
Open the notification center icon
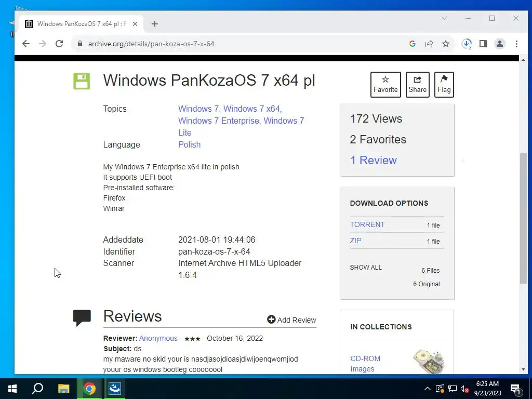[515, 390]
